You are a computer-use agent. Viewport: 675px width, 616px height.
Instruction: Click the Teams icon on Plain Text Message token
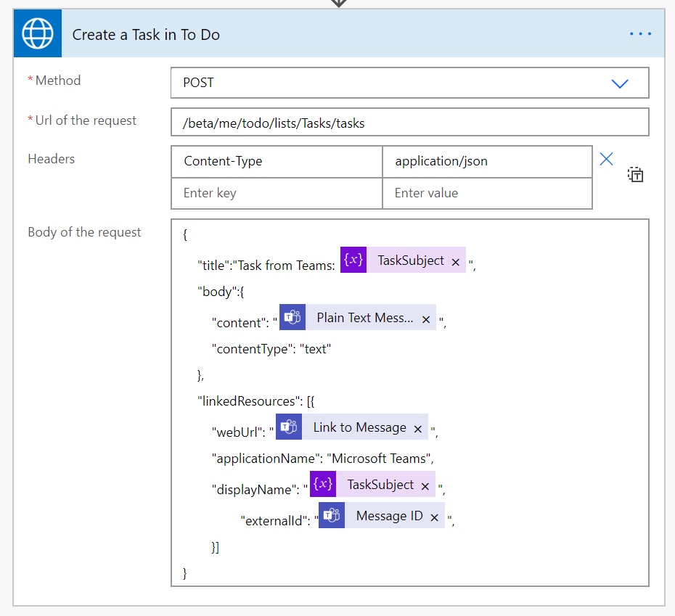[292, 318]
